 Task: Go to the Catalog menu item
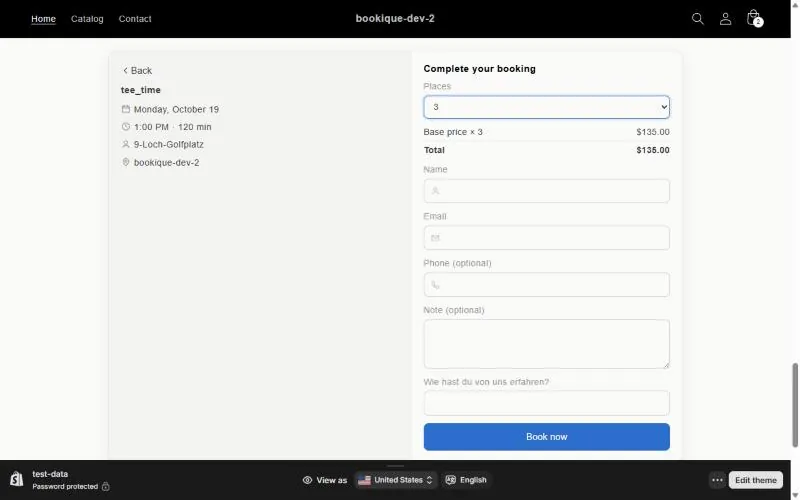pyautogui.click(x=87, y=19)
